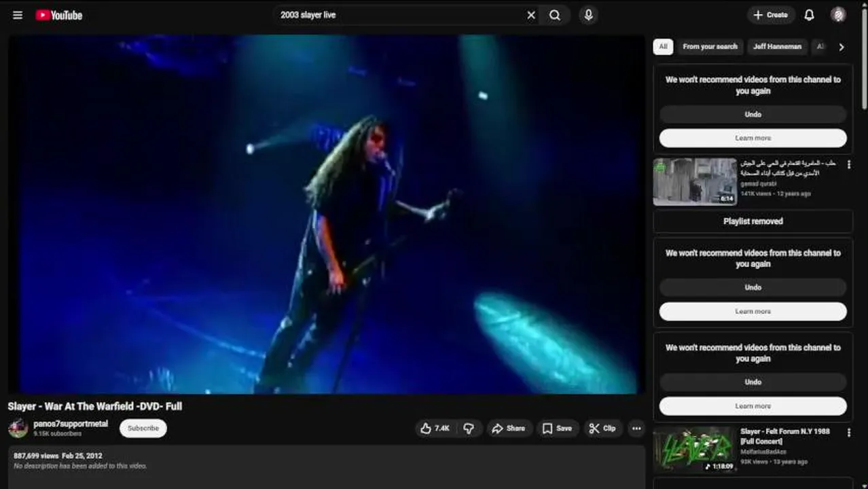
Task: Show more filter chips with the arrow
Action: pos(841,47)
